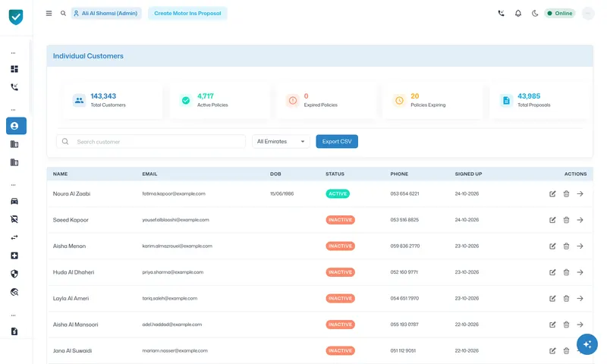
Task: Open Noura Al Zaabi details arrow
Action: [580, 194]
